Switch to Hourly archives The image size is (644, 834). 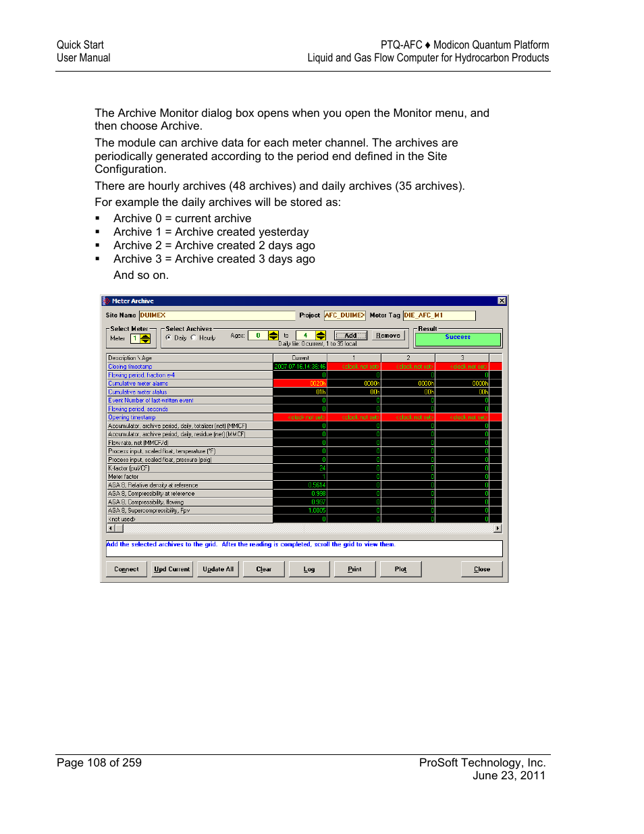point(193,338)
